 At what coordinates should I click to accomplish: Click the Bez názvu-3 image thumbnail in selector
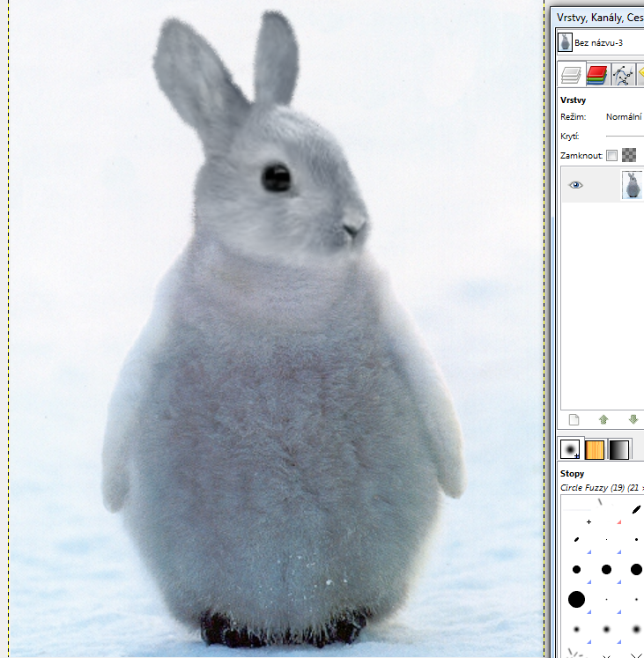pos(565,42)
